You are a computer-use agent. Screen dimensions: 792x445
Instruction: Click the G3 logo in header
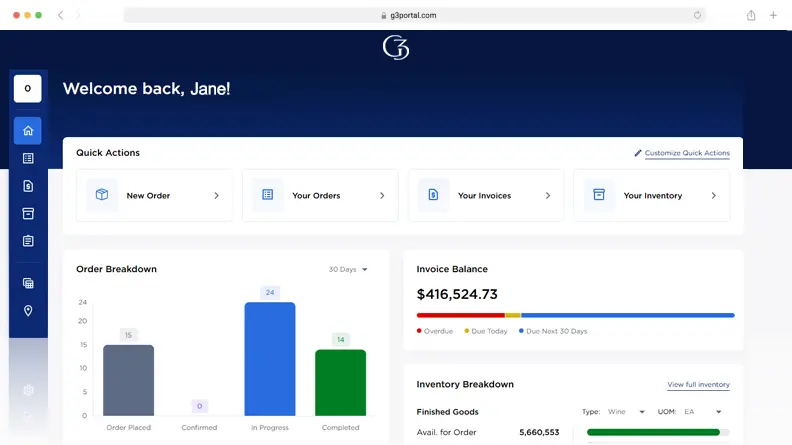pyautogui.click(x=396, y=47)
